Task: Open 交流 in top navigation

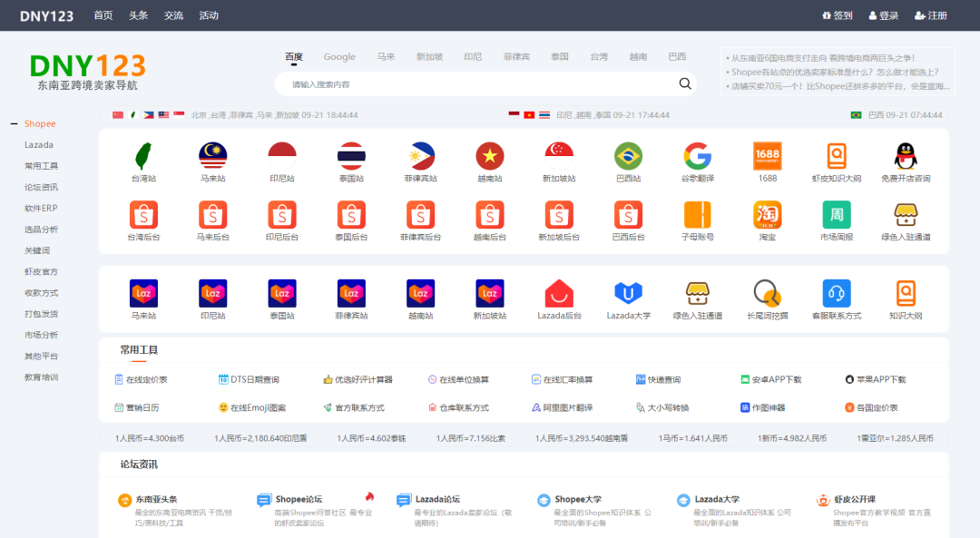Action: [173, 15]
